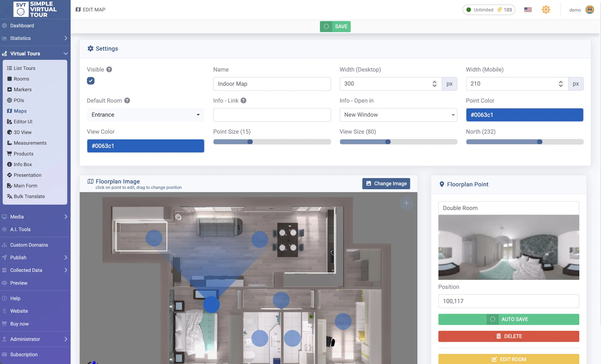Expand the Administrator section
601x364 pixels.
coord(35,339)
